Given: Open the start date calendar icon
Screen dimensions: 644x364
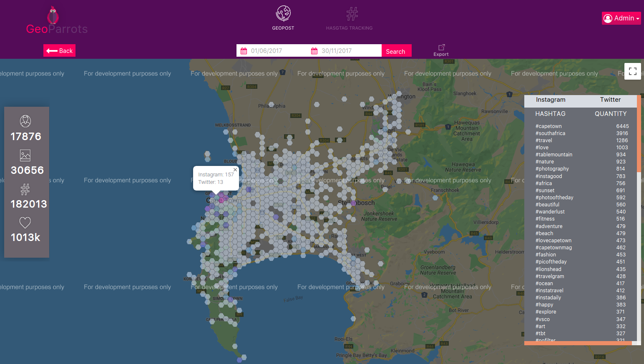Looking at the screenshot, I should (244, 51).
